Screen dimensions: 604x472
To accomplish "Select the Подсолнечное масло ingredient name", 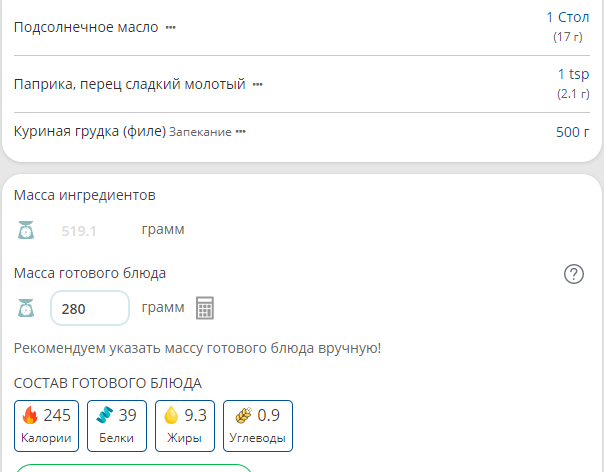I will (x=86, y=27).
